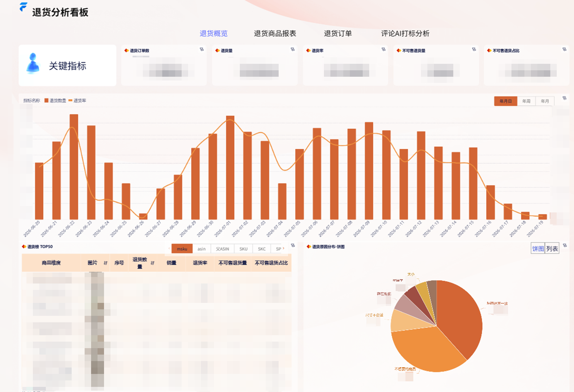Click the filter icon on 退货订单数 card

tap(201, 50)
